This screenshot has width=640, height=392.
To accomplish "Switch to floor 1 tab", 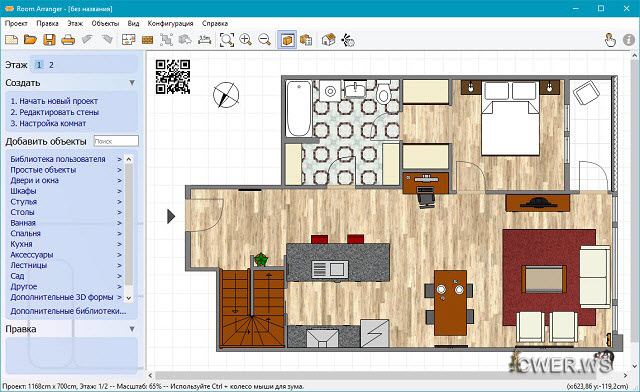I will tap(39, 65).
